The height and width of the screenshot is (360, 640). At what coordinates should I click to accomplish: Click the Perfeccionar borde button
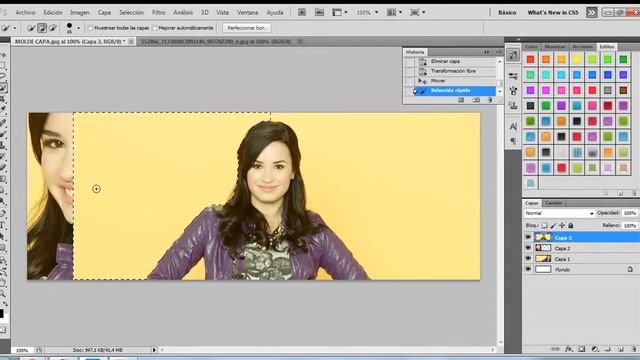click(x=247, y=28)
